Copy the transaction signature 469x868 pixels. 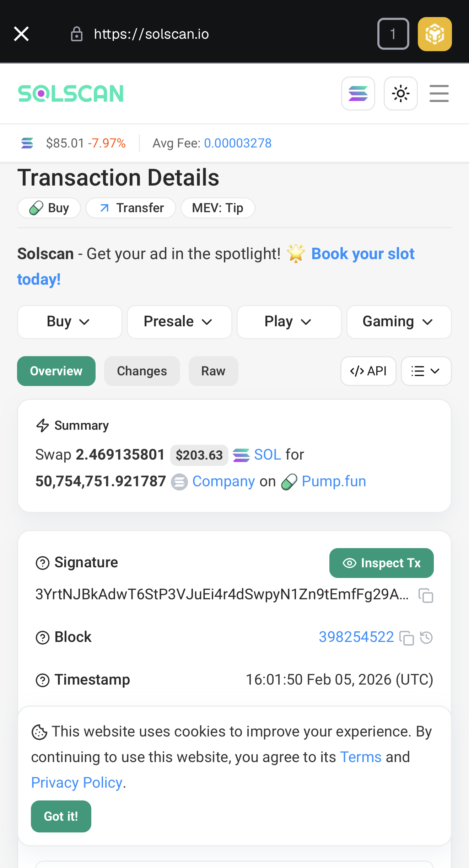[426, 595]
